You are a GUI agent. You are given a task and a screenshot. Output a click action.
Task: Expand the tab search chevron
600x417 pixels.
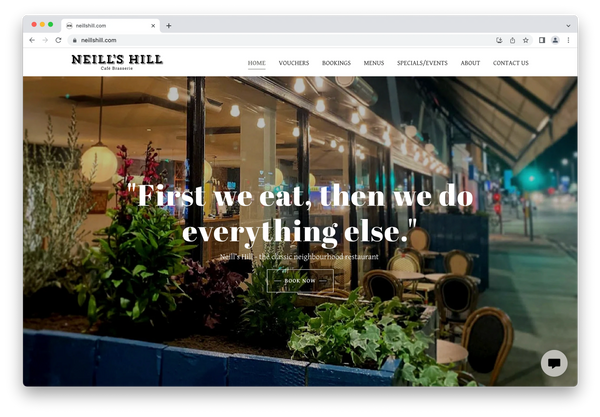point(568,26)
